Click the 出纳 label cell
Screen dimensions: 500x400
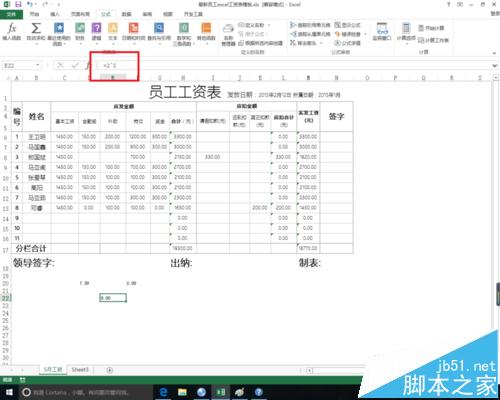(181, 263)
